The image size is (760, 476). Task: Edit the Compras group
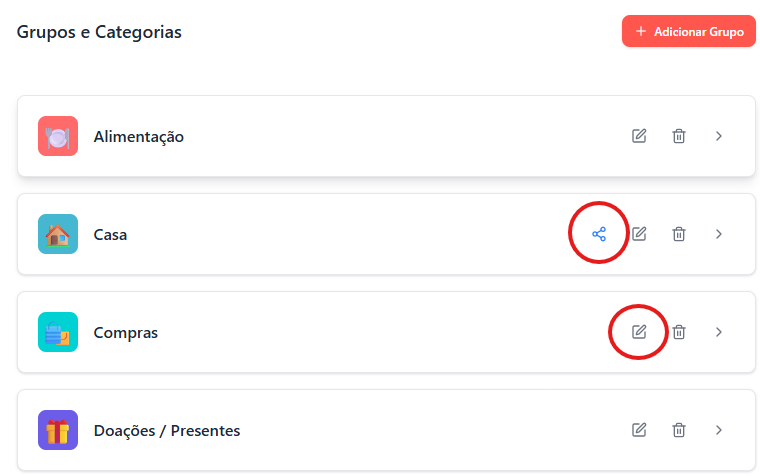tap(639, 332)
